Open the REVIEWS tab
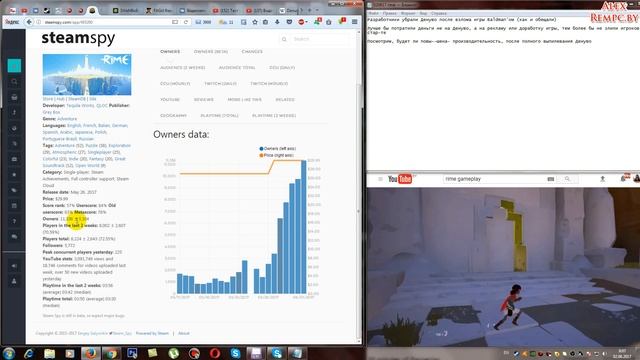 click(x=204, y=100)
